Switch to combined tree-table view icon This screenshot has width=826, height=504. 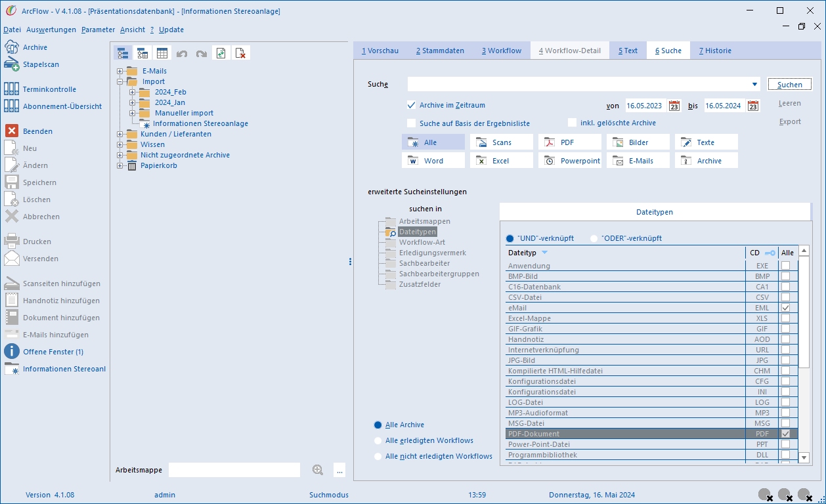(142, 53)
